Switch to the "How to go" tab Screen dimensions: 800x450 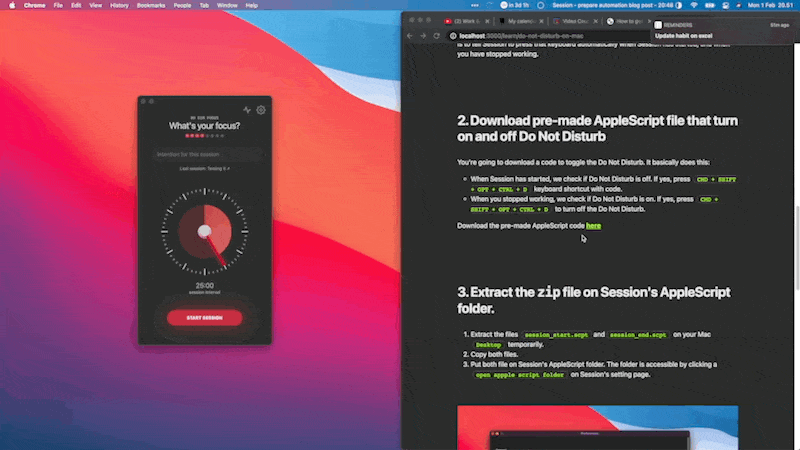[626, 21]
